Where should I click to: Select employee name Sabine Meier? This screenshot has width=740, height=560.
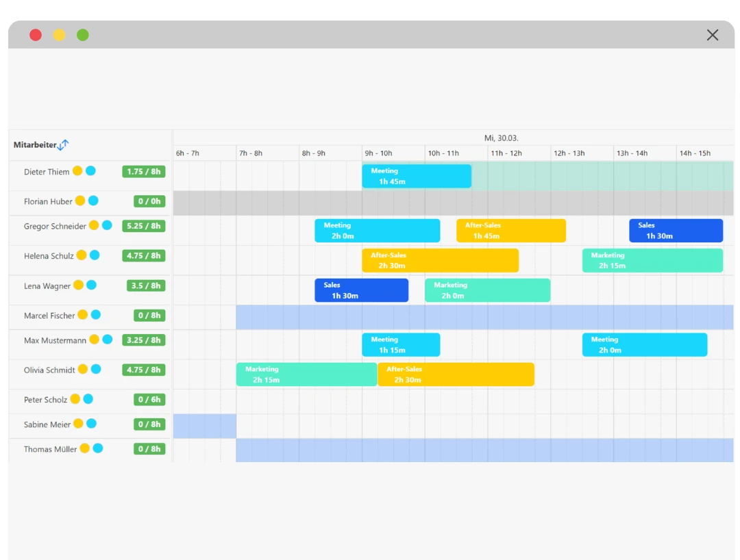click(47, 424)
